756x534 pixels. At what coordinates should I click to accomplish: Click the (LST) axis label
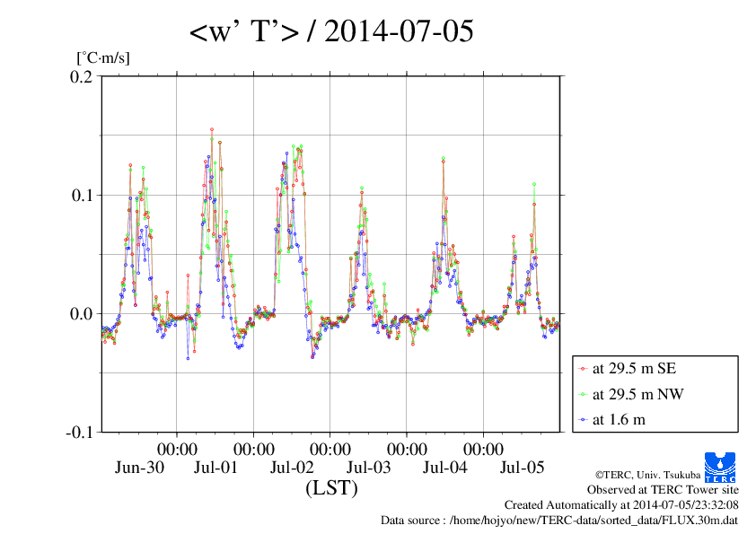pos(331,487)
